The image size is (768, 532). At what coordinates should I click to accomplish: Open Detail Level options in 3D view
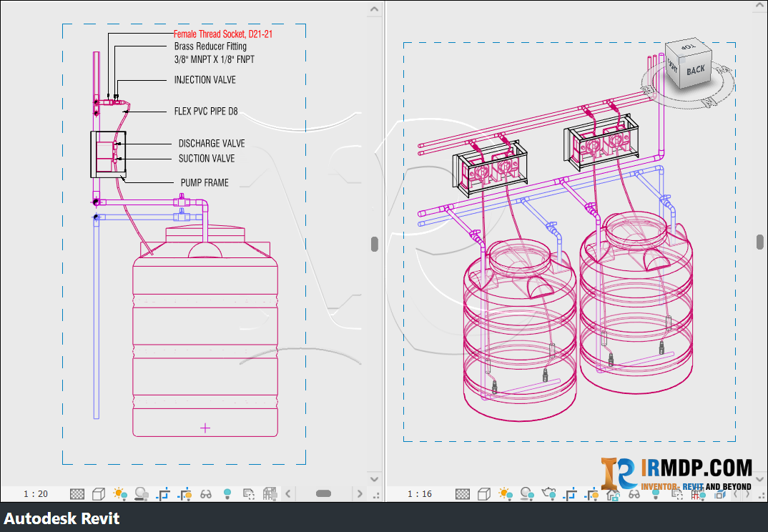[463, 494]
